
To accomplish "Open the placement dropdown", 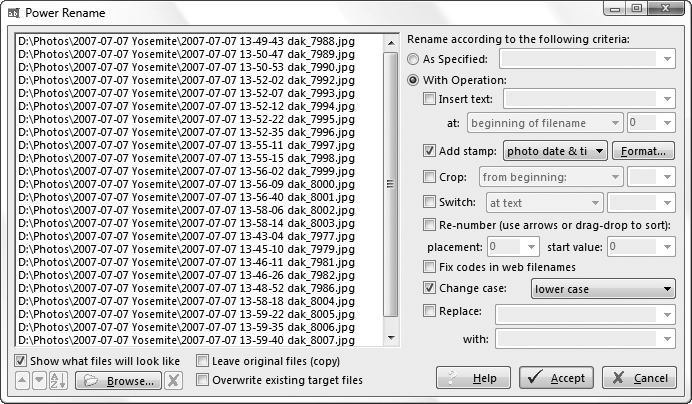I will click(513, 246).
